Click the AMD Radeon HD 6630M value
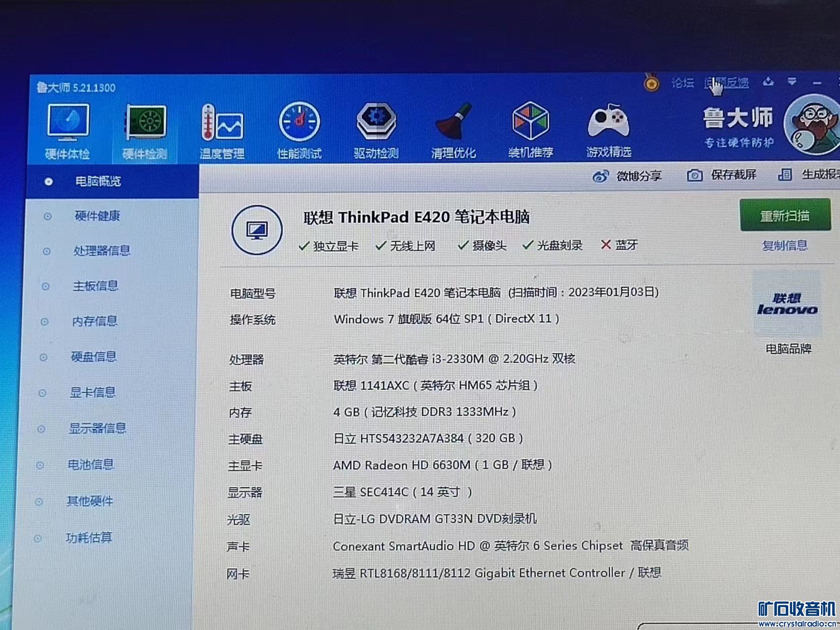 (442, 465)
